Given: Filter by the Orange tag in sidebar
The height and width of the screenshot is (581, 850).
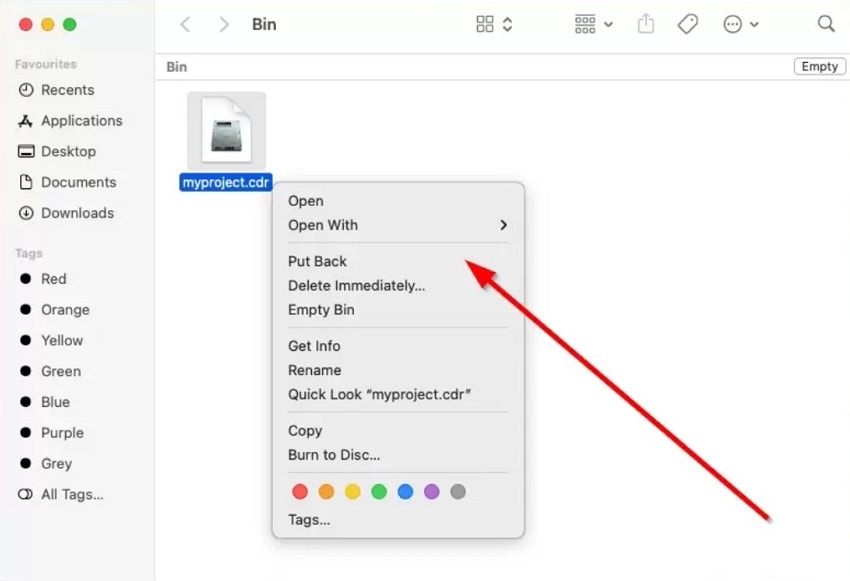Looking at the screenshot, I should (55, 310).
